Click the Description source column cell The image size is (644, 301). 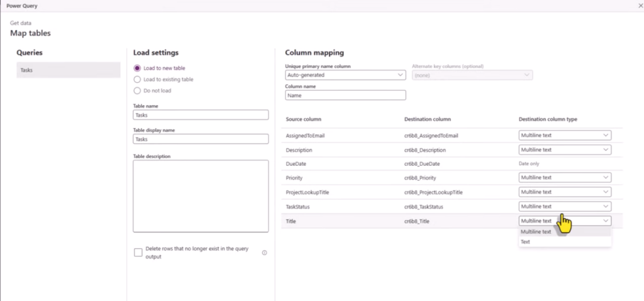tap(299, 150)
